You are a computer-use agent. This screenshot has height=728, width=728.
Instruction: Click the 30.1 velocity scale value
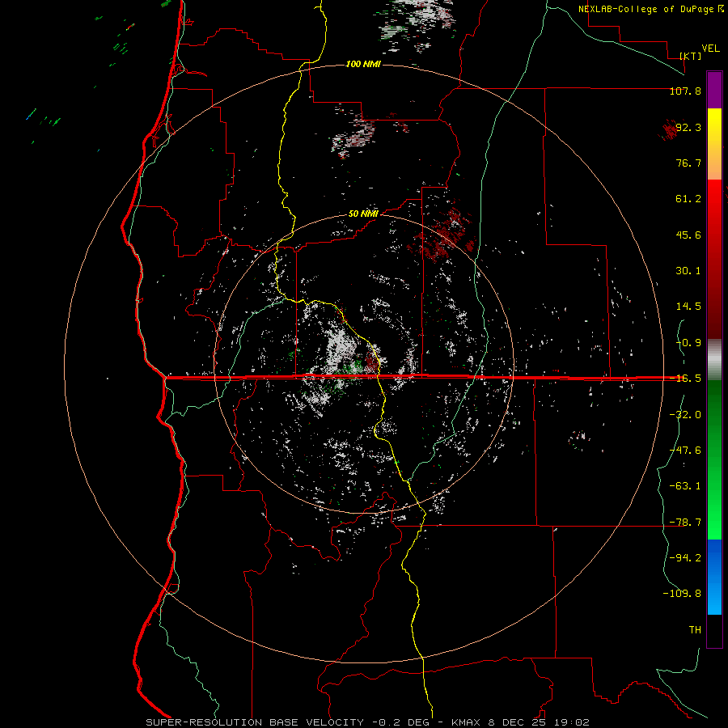click(688, 271)
